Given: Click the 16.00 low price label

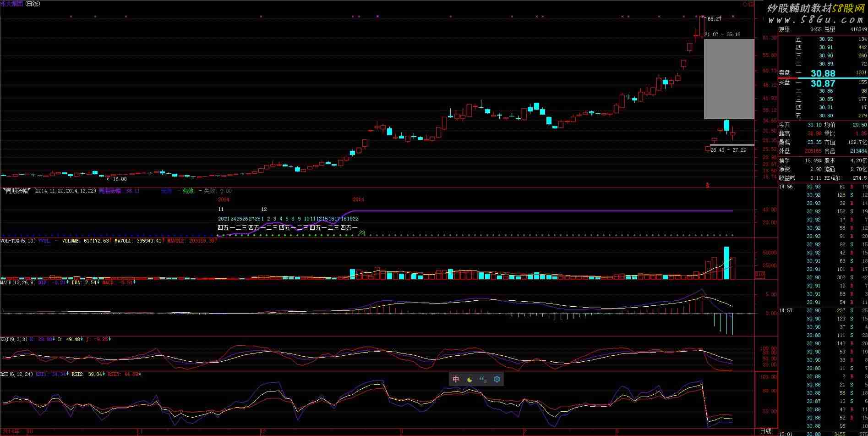Looking at the screenshot, I should pos(120,179).
